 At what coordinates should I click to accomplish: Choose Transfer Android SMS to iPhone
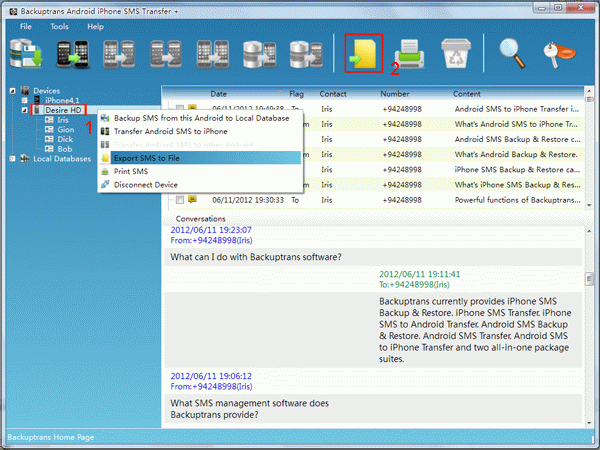(x=201, y=131)
